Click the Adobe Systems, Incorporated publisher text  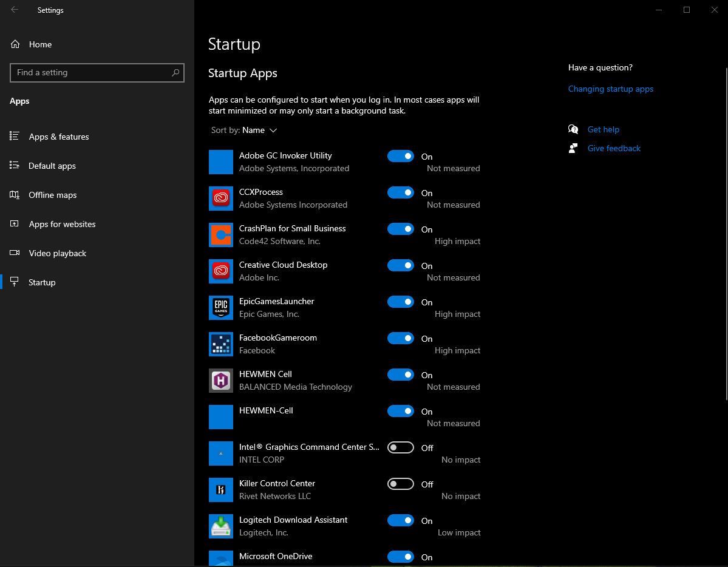294,169
